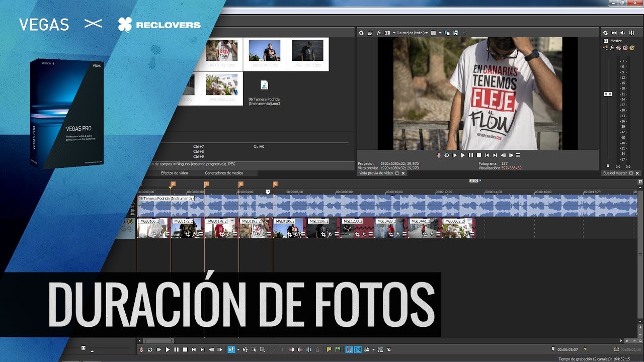The height and width of the screenshot is (362, 644).
Task: Open video preview settings gear
Action: [x=361, y=33]
